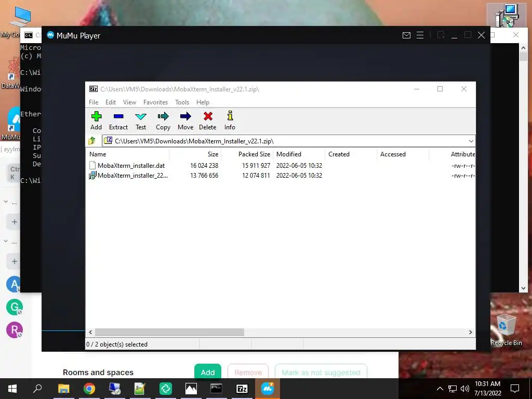Open the Recycle Bin desktop icon

(x=506, y=330)
